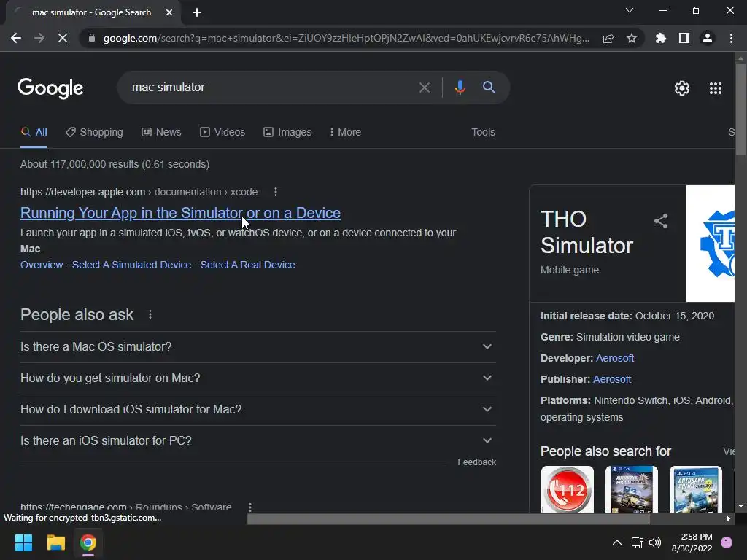Stop loading the page
The height and width of the screenshot is (560, 747).
point(63,38)
